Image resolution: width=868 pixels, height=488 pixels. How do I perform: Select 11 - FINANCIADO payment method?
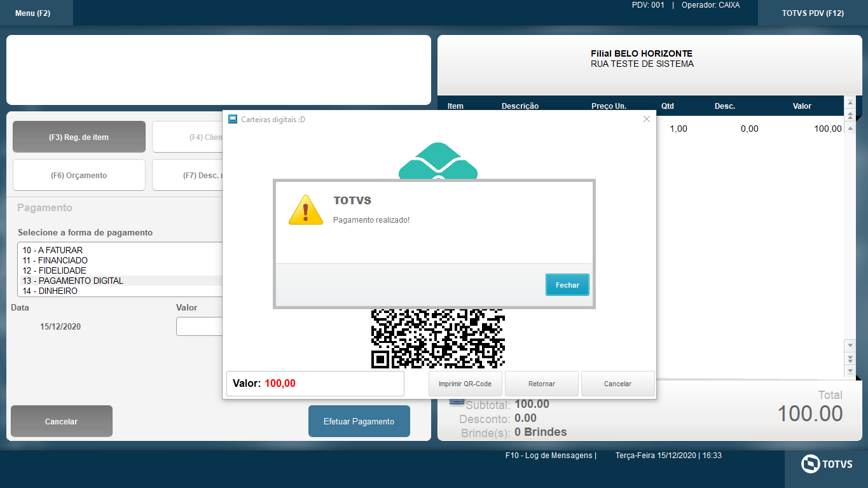point(120,260)
